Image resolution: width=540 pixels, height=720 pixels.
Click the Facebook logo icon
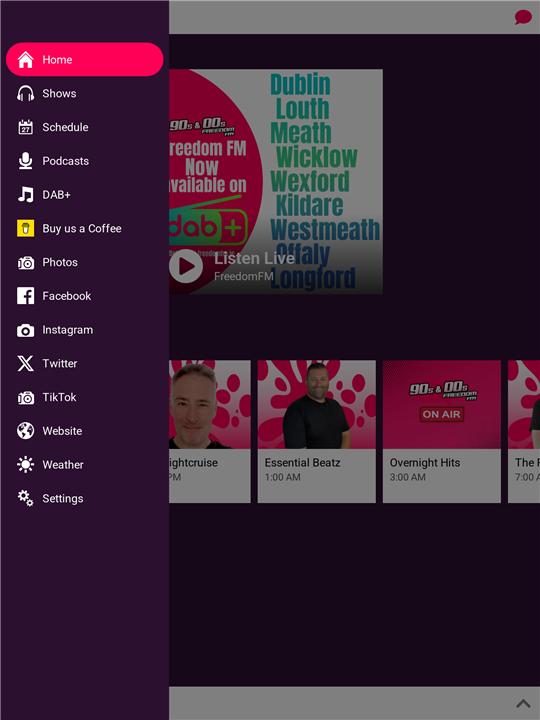(x=25, y=296)
